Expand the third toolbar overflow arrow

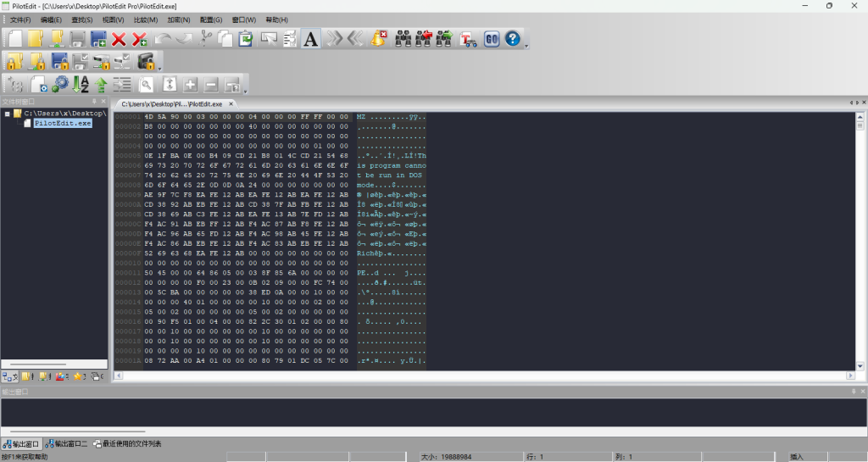(245, 92)
